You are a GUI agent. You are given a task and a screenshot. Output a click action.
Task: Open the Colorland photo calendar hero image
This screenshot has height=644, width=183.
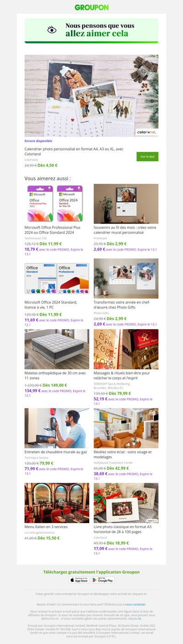point(91,96)
